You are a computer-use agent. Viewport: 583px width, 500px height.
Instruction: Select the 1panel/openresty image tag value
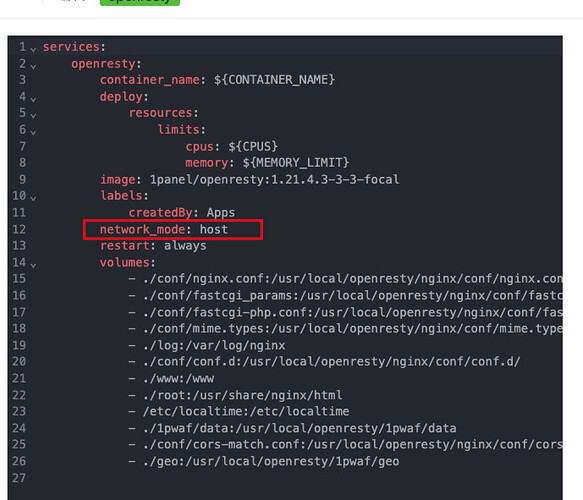[x=274, y=180]
